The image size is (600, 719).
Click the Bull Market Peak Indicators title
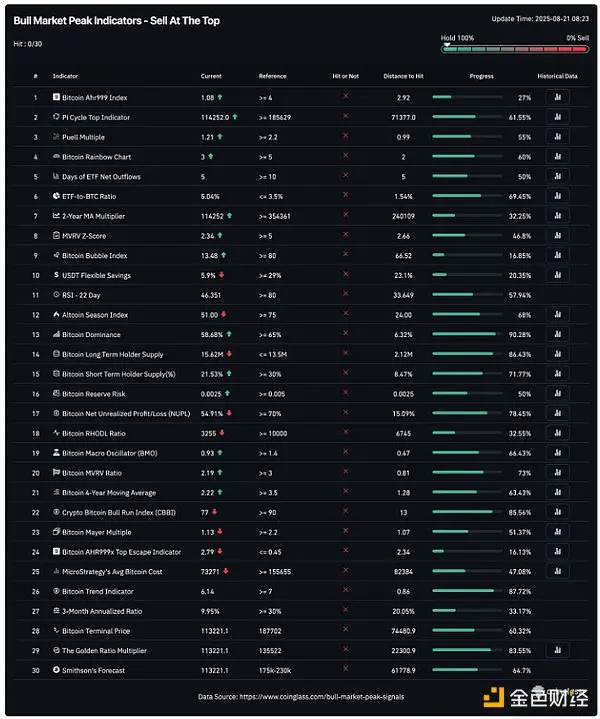click(117, 21)
